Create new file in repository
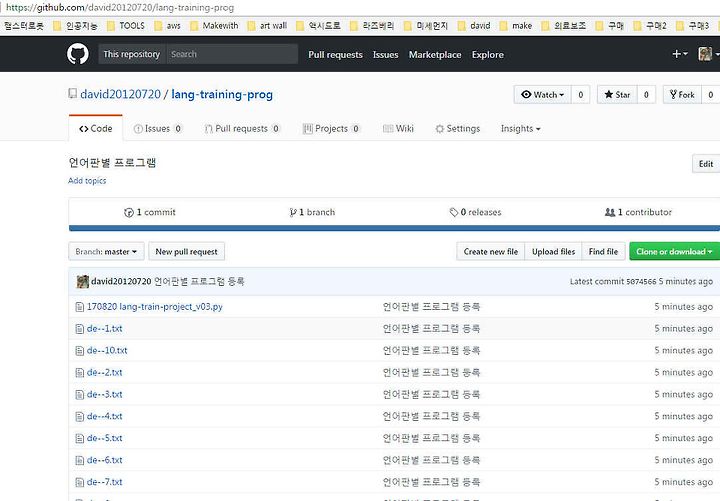Viewport: 720px width, 501px height. click(x=490, y=252)
